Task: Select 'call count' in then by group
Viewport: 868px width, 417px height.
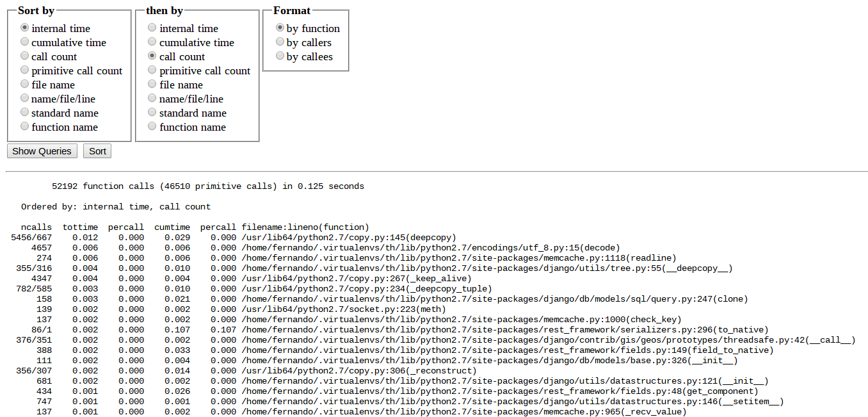Action: click(x=152, y=56)
